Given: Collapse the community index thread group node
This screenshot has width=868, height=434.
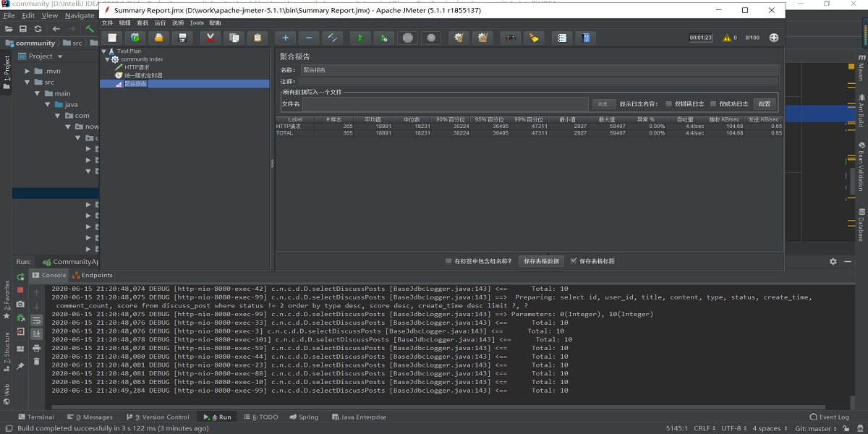Looking at the screenshot, I should click(x=107, y=59).
